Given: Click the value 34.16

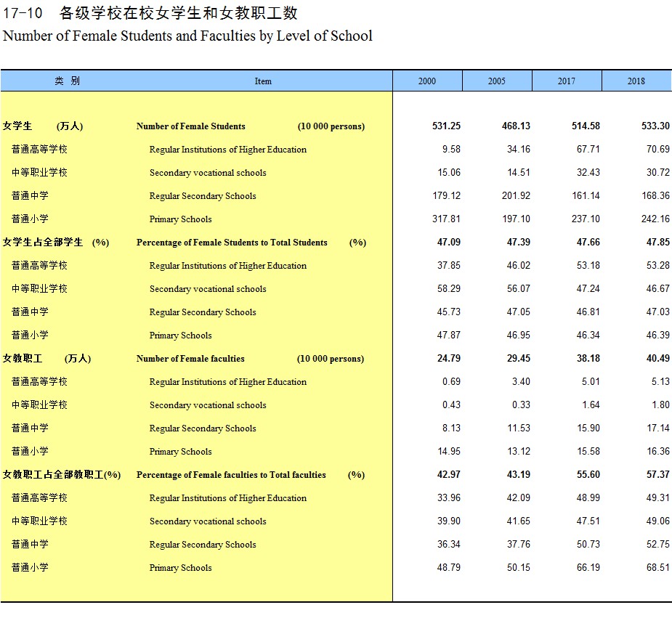Looking at the screenshot, I should (x=519, y=149).
